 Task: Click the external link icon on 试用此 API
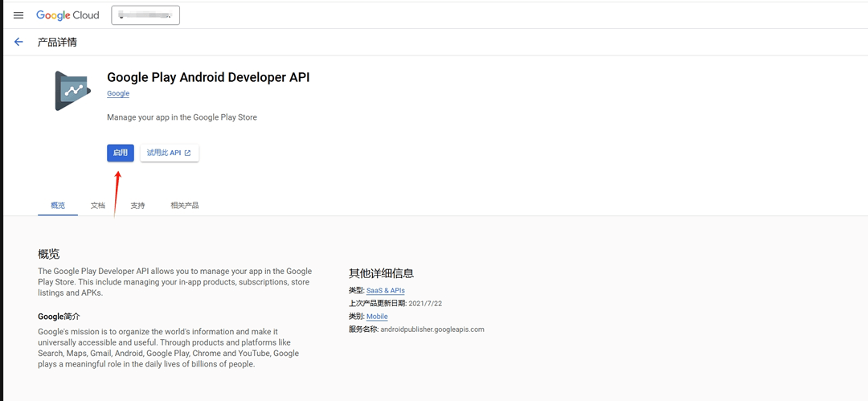coord(188,153)
